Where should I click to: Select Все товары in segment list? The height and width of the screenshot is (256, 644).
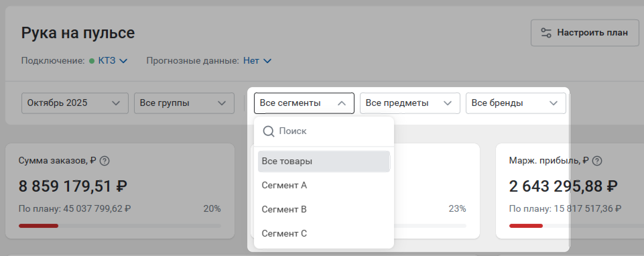coord(324,161)
